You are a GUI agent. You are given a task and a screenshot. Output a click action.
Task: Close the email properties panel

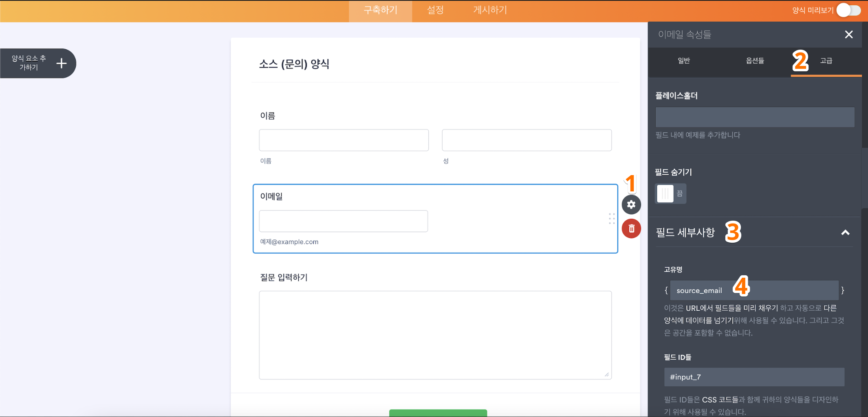coord(848,35)
